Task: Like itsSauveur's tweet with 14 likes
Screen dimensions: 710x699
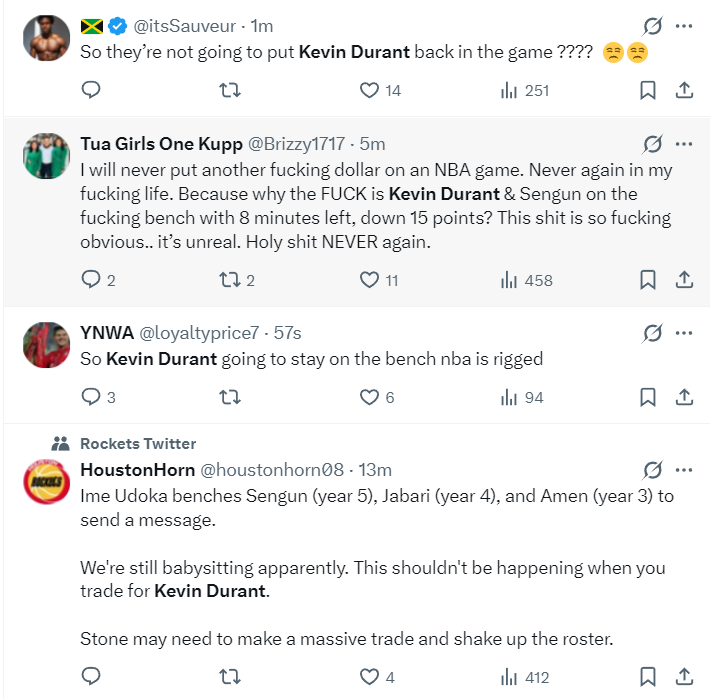Action: (x=369, y=91)
